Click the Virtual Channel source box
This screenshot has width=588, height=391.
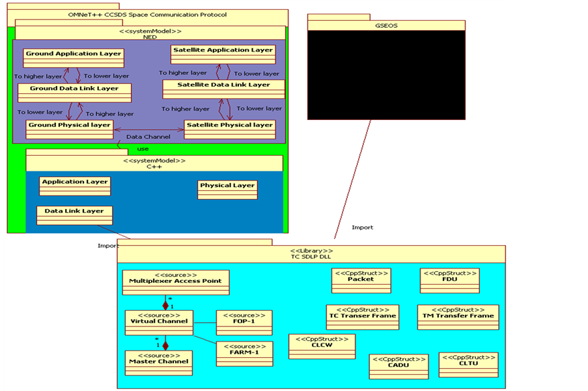pos(159,322)
